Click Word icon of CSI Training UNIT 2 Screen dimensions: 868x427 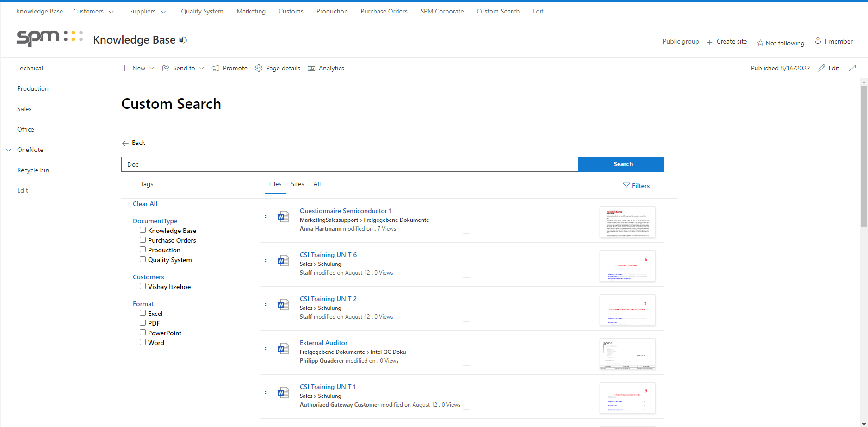pyautogui.click(x=283, y=305)
